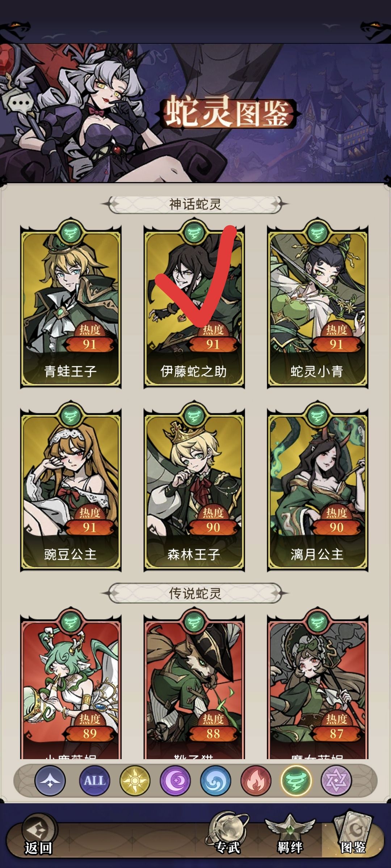Open the 羁绊 tab
Screen dimensions: 391x868
(290, 835)
